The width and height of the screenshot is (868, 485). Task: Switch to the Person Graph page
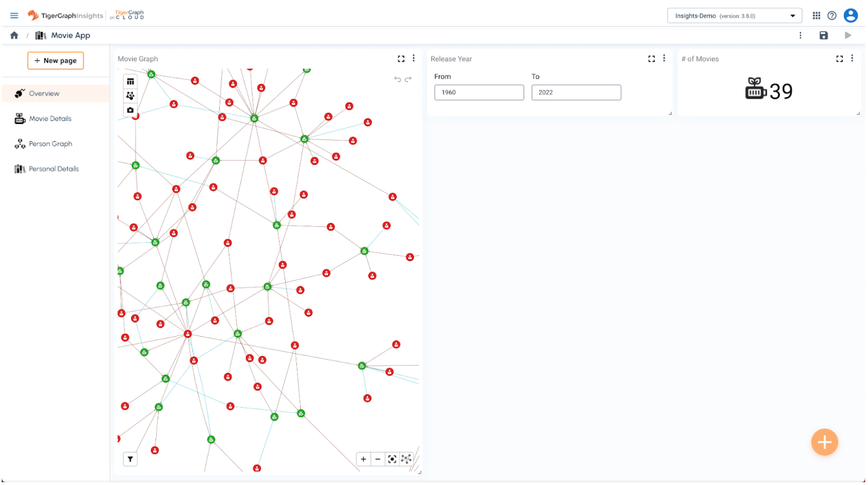(50, 144)
